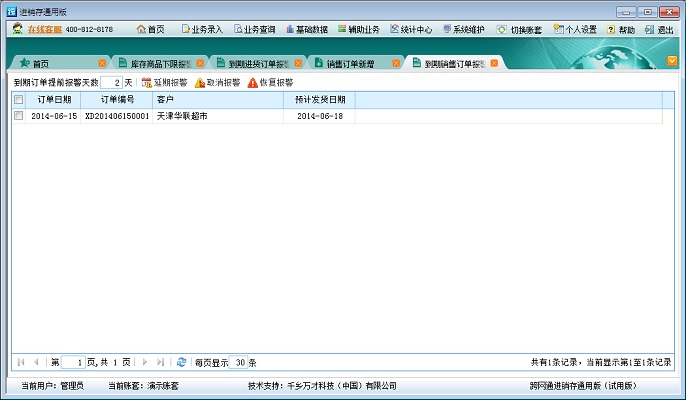
Task: Expand the 统计中心 menu
Action: [x=411, y=30]
